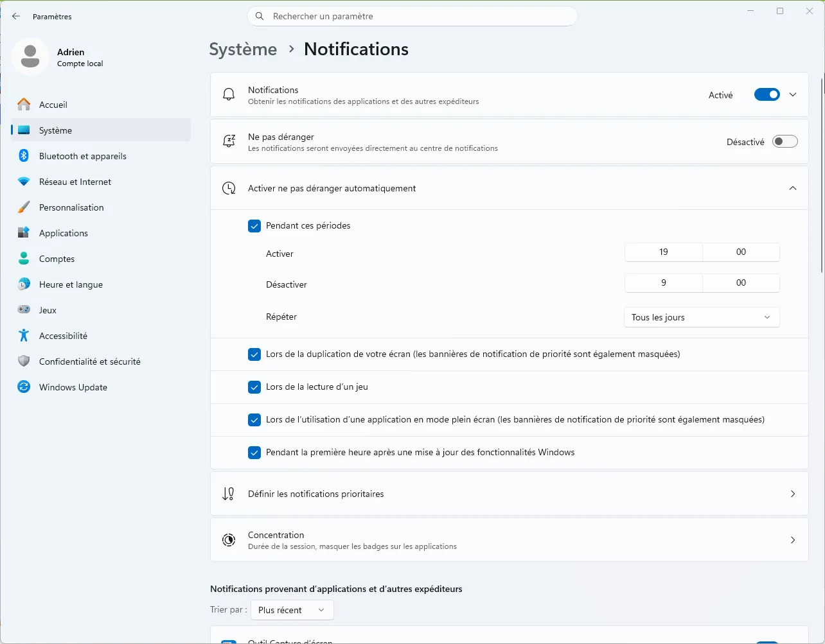Click the Personnalisation paintbrush icon

[24, 207]
